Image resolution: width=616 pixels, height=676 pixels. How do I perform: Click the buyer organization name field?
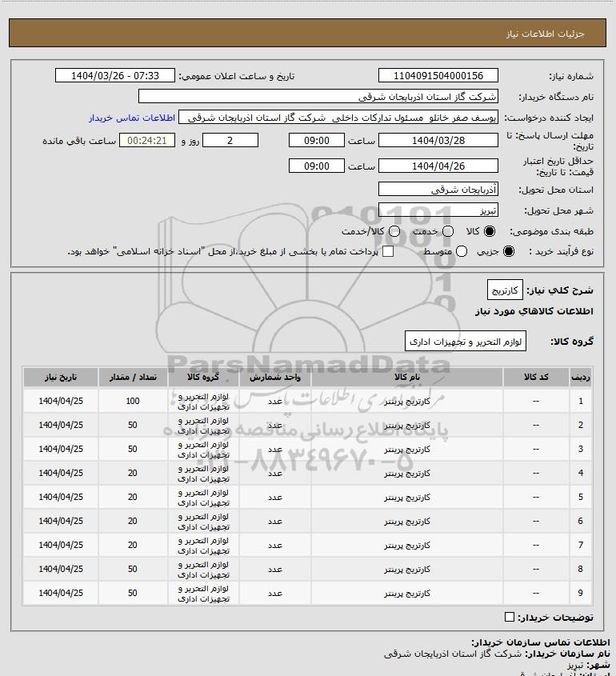[318, 97]
